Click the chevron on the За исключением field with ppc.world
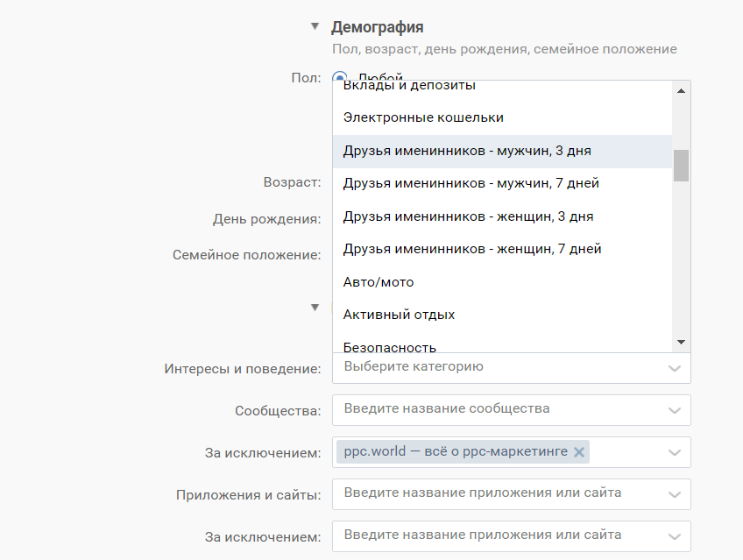The width and height of the screenshot is (743, 560). (x=674, y=452)
